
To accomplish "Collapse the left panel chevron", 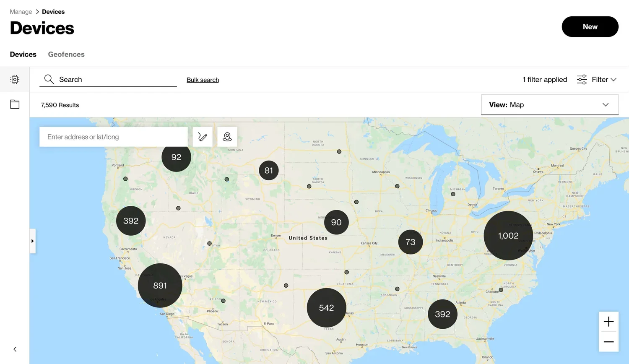I will (15, 349).
